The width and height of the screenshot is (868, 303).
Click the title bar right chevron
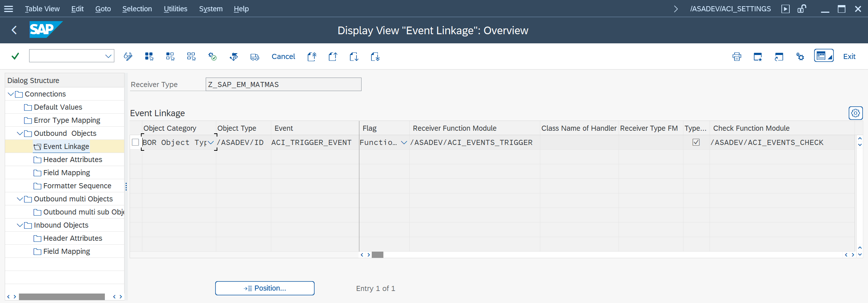pos(676,9)
